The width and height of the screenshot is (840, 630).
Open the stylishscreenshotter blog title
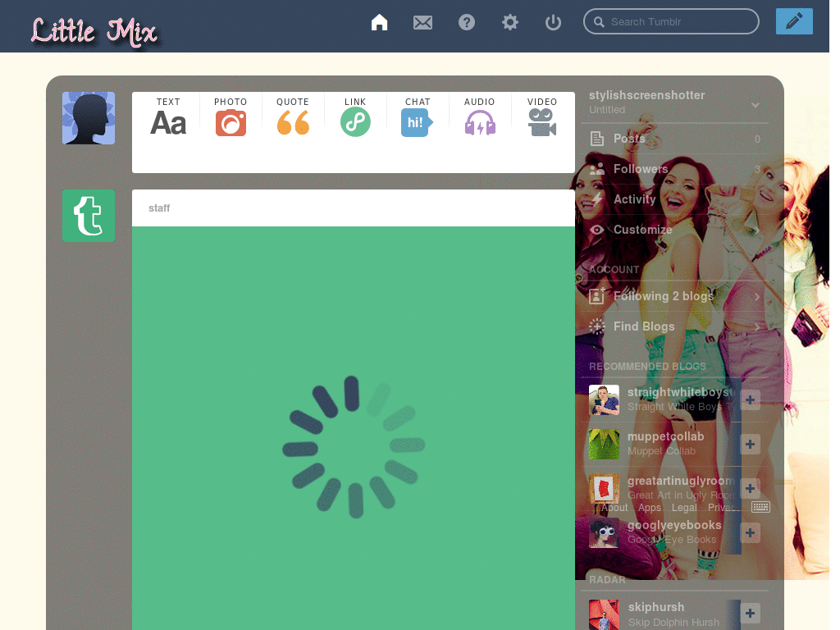click(646, 95)
